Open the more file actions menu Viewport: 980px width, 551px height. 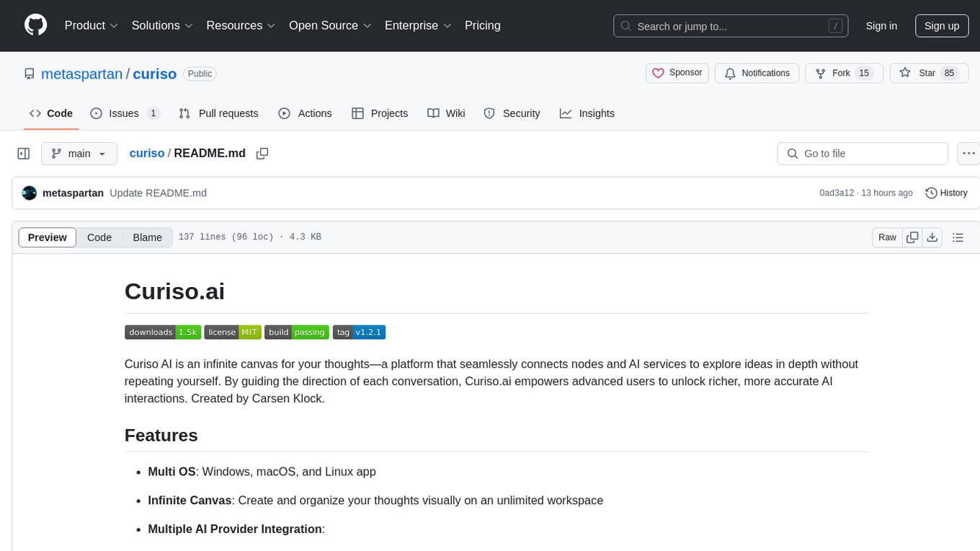tap(968, 154)
